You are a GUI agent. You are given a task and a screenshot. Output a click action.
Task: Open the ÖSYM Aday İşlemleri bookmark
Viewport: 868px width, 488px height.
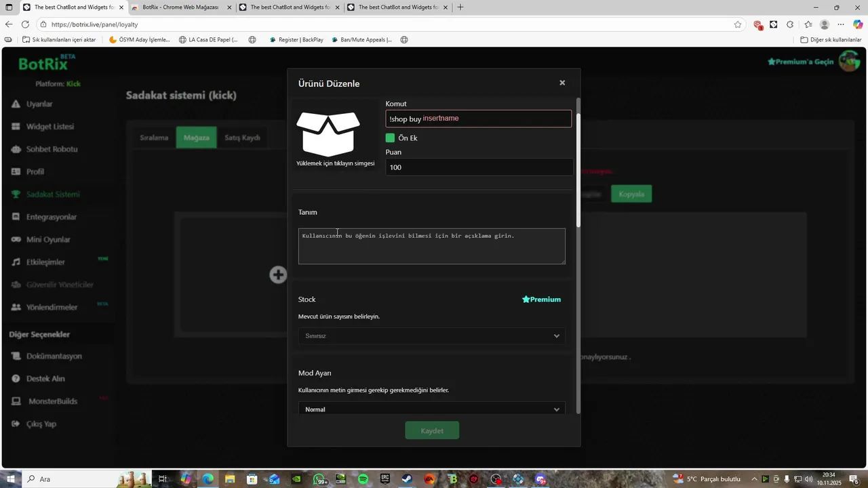(x=140, y=40)
